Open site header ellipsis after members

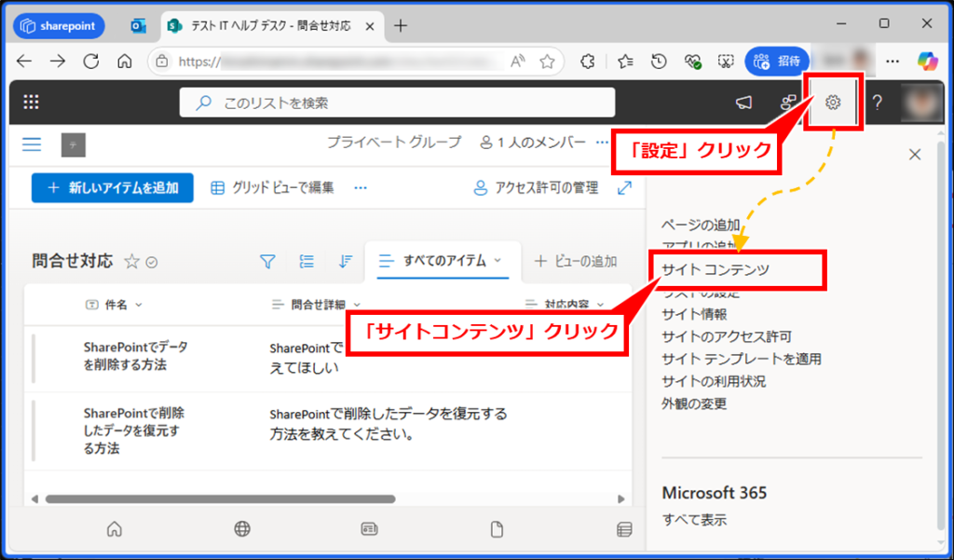(603, 143)
